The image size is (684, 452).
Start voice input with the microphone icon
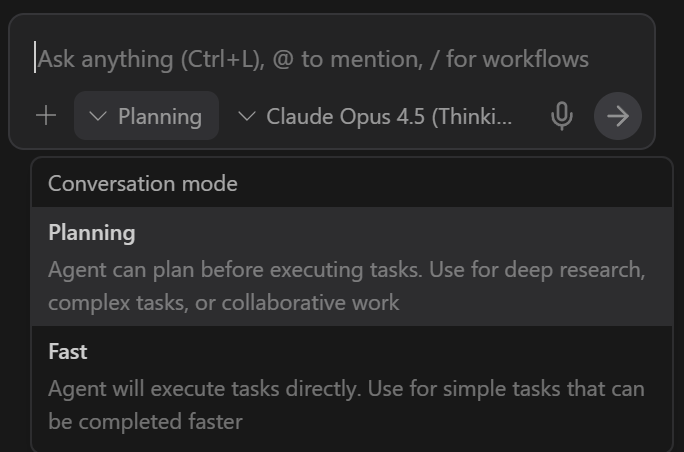click(562, 116)
